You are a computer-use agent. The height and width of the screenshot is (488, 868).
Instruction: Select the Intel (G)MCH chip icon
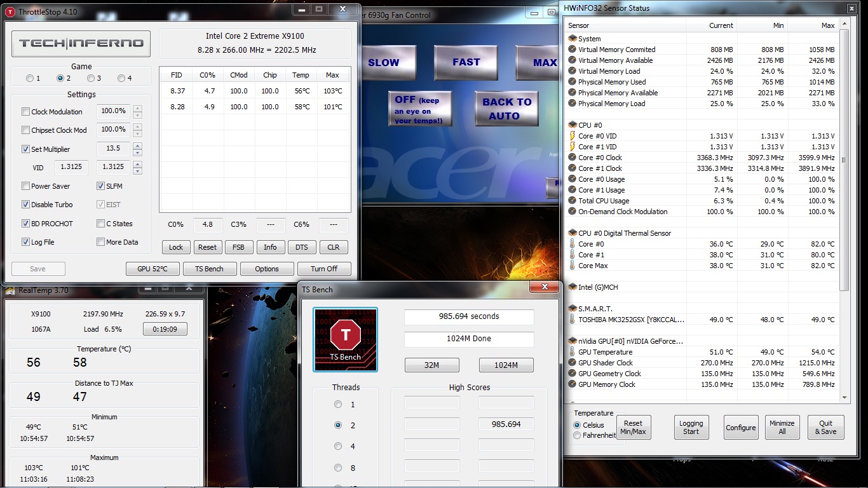[x=573, y=287]
